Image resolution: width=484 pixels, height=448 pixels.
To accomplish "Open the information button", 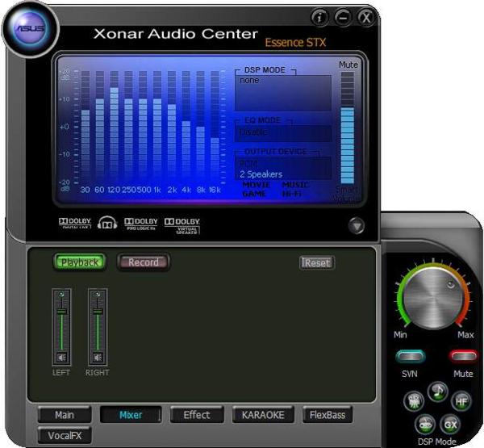I will 319,17.
